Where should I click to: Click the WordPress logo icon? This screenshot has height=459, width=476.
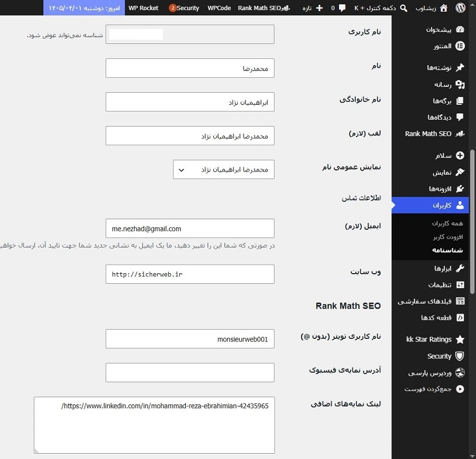coord(460,8)
